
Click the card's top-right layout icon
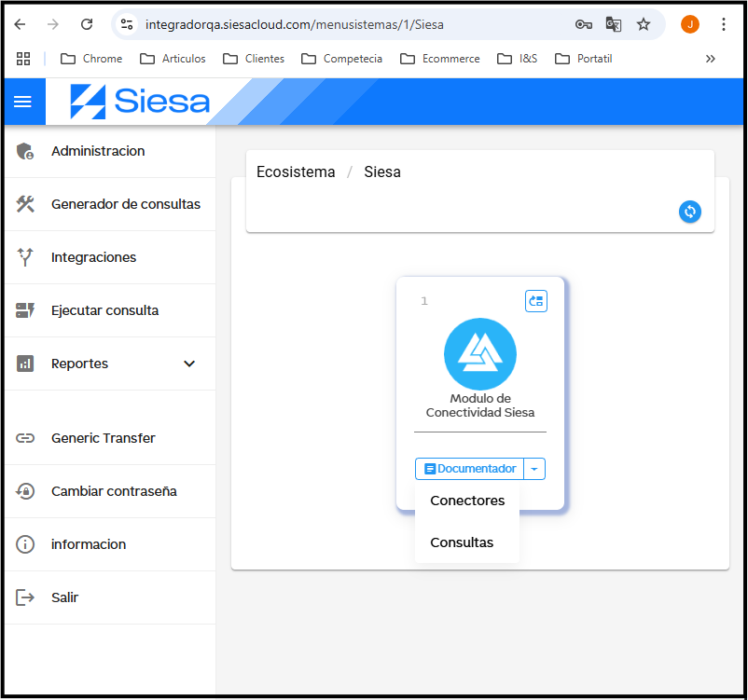pyautogui.click(x=535, y=301)
